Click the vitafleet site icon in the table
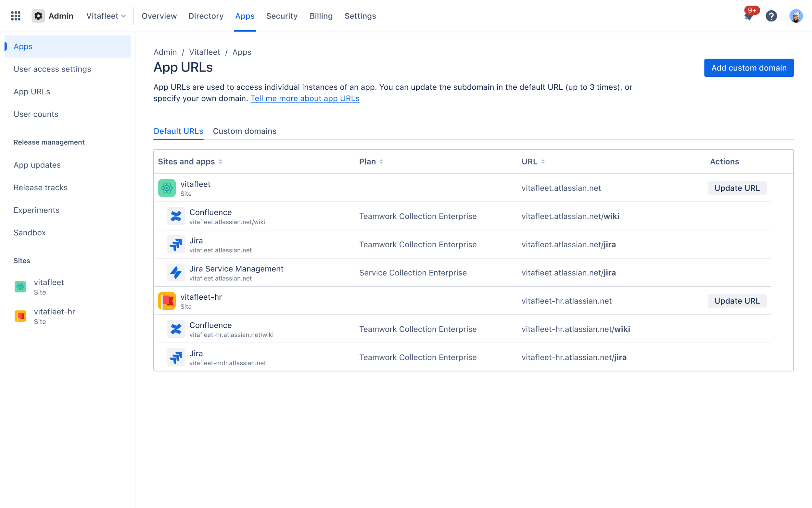812x508 pixels. pos(167,188)
